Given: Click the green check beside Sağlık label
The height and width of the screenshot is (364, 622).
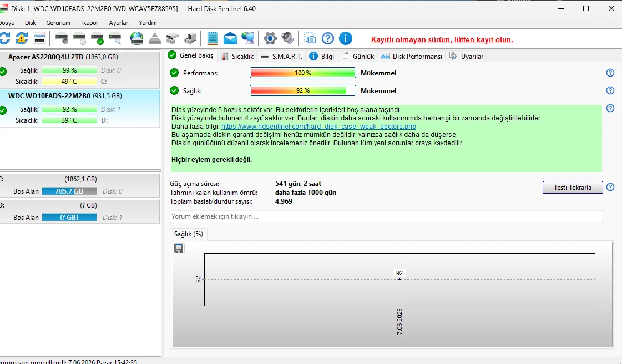Looking at the screenshot, I should pyautogui.click(x=174, y=91).
